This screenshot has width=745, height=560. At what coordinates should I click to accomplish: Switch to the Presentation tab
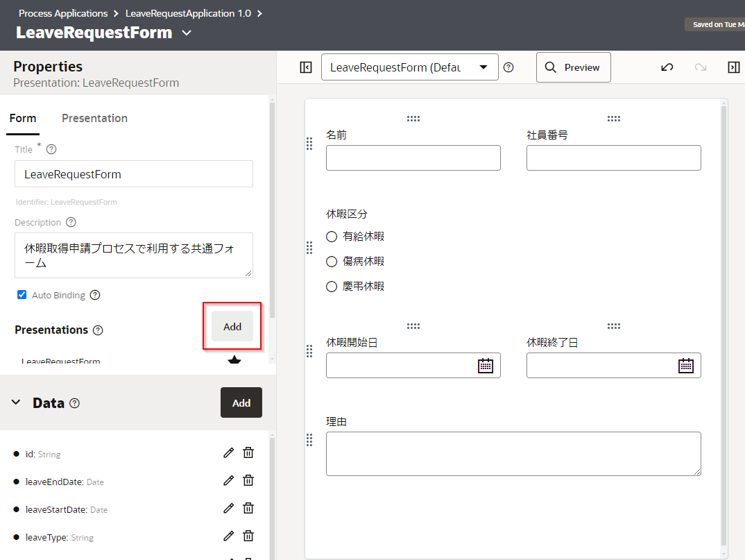94,118
